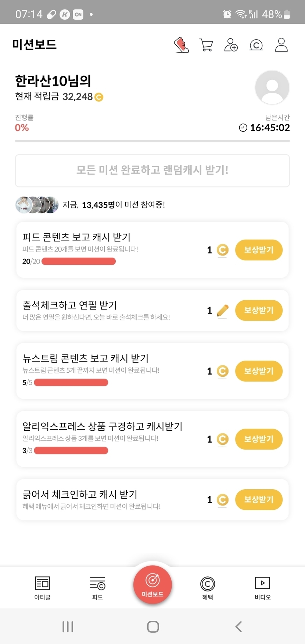
Task: Tap the Android back navigation button
Action: pyautogui.click(x=238, y=627)
